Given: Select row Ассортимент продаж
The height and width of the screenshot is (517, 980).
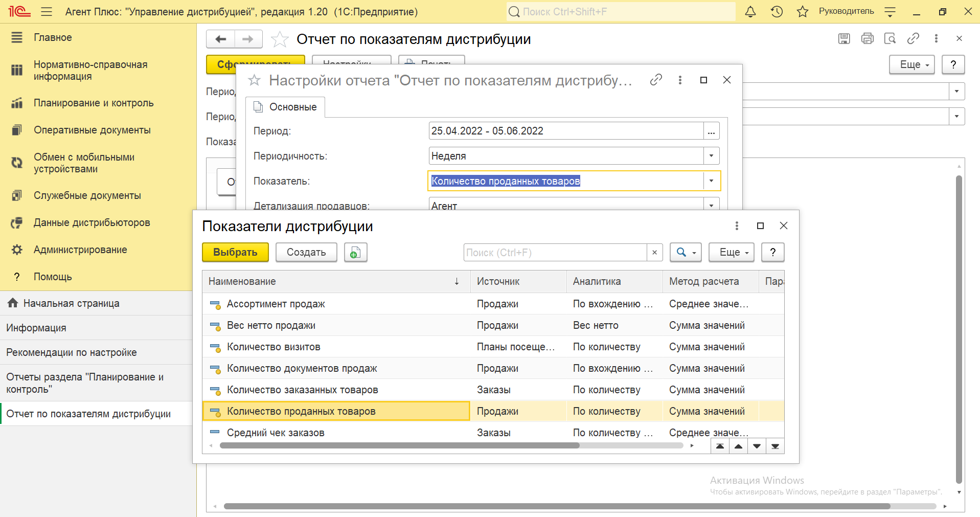Looking at the screenshot, I should [x=493, y=304].
